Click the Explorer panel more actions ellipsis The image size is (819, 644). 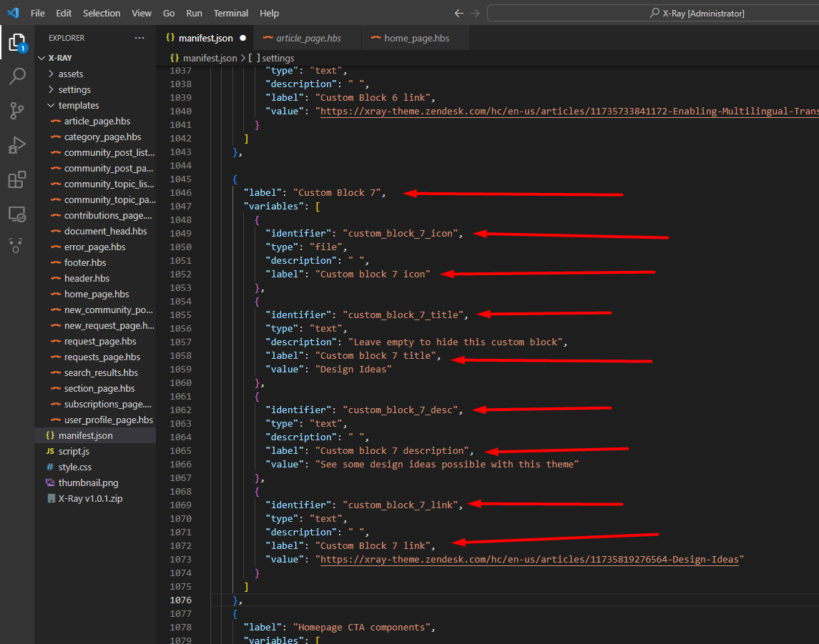click(139, 38)
